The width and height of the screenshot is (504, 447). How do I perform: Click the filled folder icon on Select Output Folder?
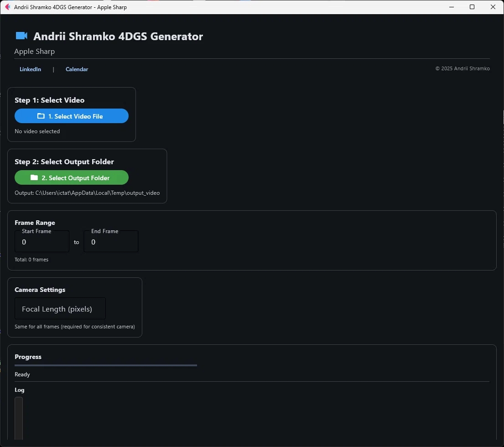pos(34,177)
